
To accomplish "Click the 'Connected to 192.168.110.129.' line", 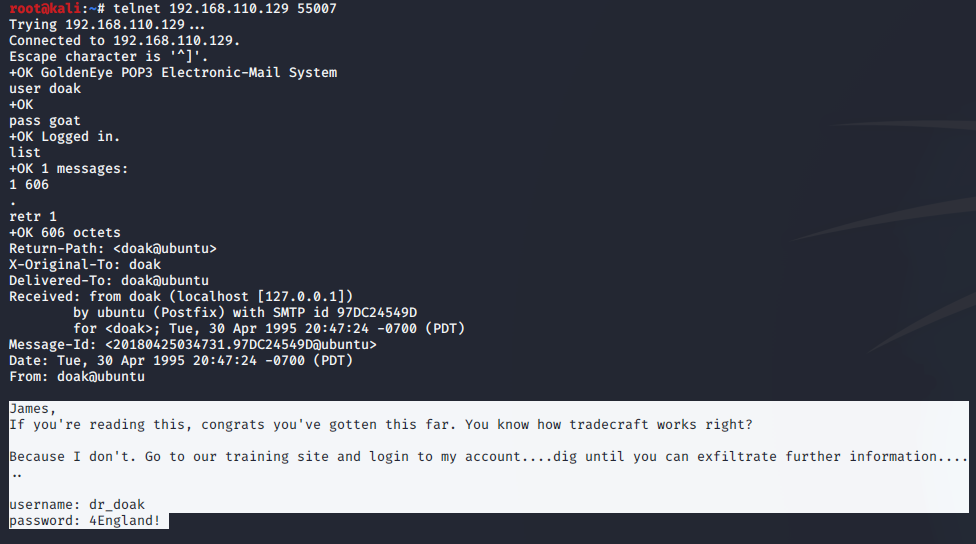I will click(x=124, y=40).
